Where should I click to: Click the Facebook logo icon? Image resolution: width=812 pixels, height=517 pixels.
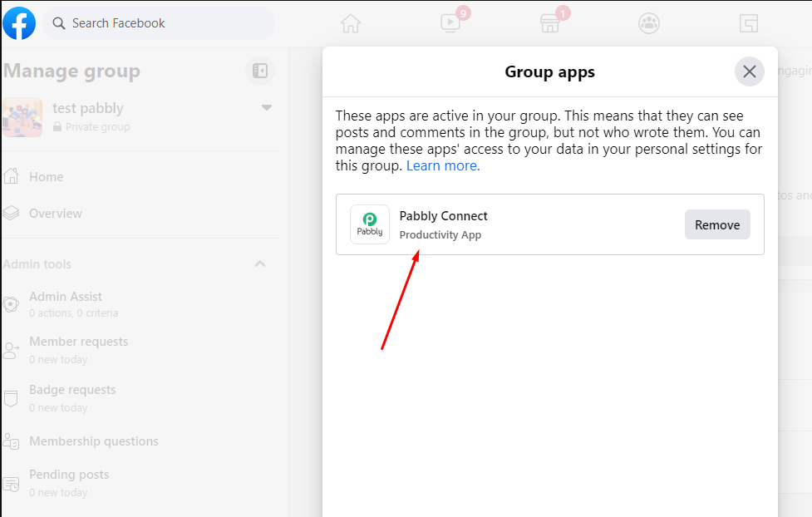tap(19, 23)
